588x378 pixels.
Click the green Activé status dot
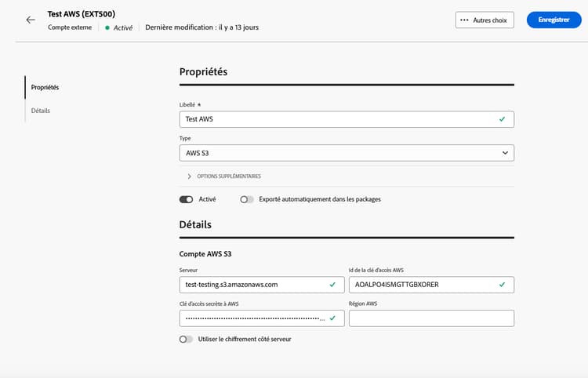(x=107, y=27)
